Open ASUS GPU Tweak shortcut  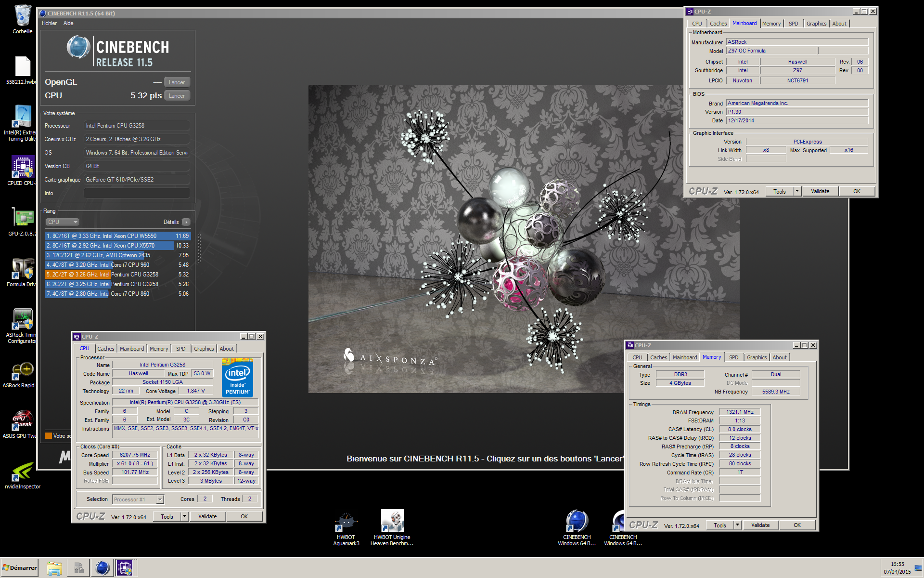(x=23, y=424)
